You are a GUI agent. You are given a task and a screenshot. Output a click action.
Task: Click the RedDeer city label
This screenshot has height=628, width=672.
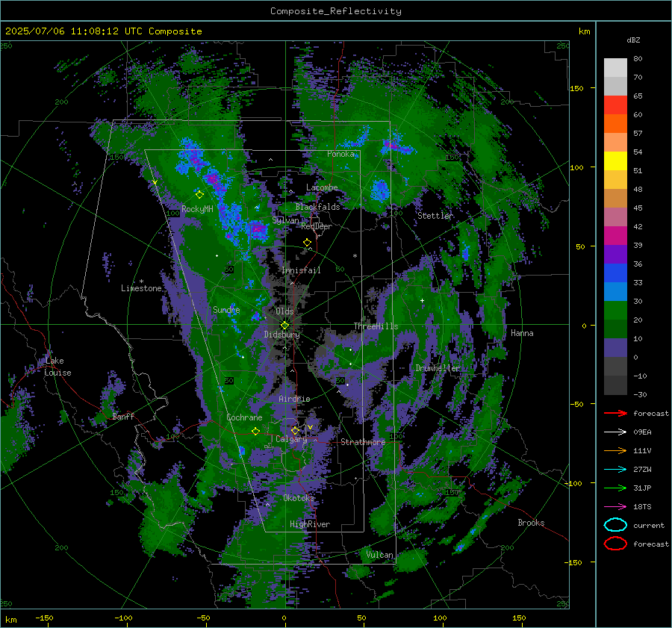(317, 226)
